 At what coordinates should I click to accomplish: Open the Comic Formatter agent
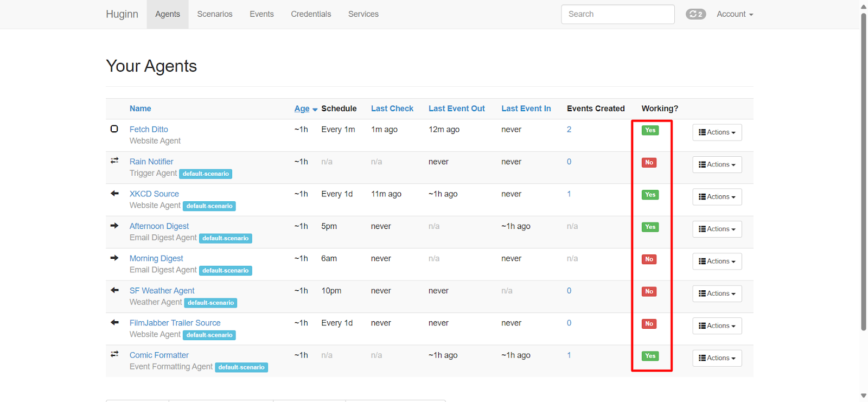(159, 355)
